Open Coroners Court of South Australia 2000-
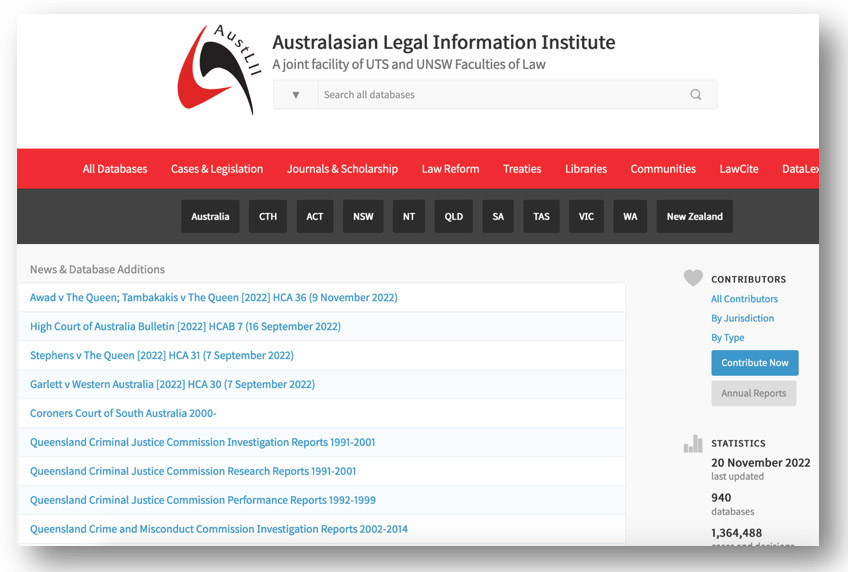The image size is (848, 572). pos(123,413)
